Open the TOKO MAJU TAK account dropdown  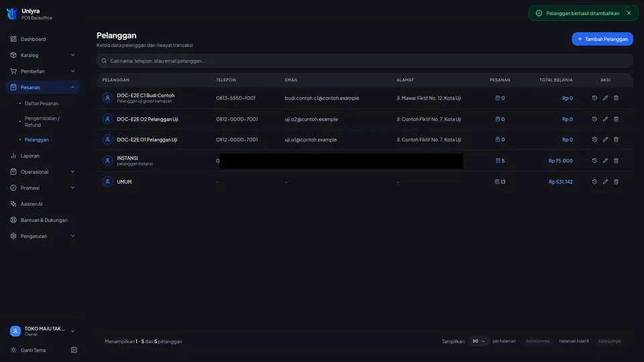pyautogui.click(x=43, y=331)
